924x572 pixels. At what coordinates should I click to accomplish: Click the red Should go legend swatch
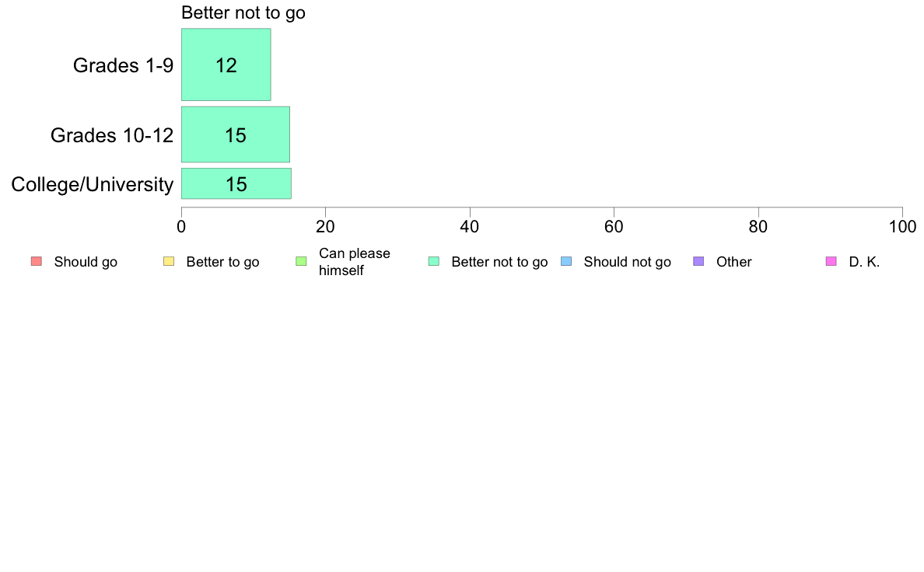[37, 262]
